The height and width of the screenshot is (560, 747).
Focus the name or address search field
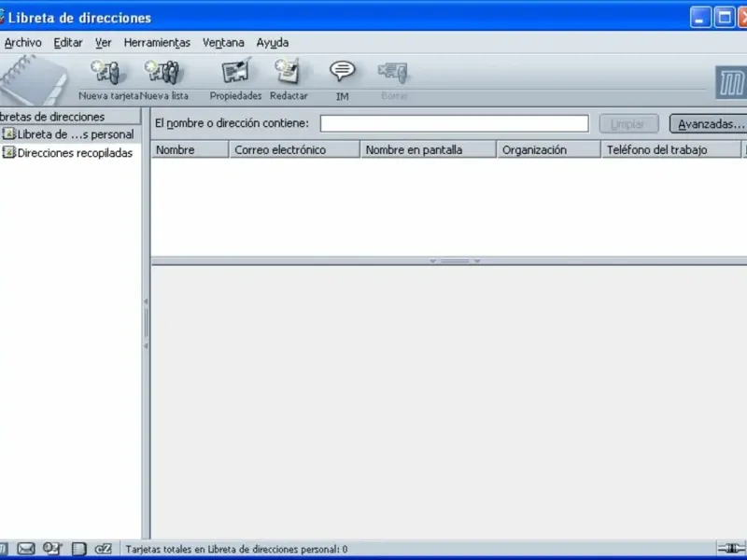[454, 123]
